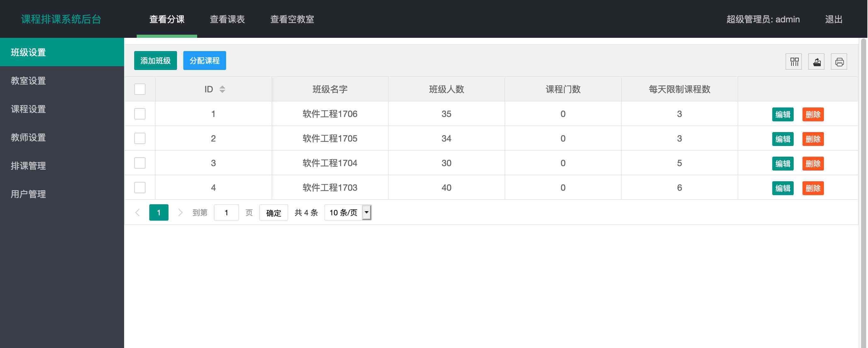Check the row for 软件工程1706
Image resolution: width=868 pixels, height=348 pixels.
[140, 114]
